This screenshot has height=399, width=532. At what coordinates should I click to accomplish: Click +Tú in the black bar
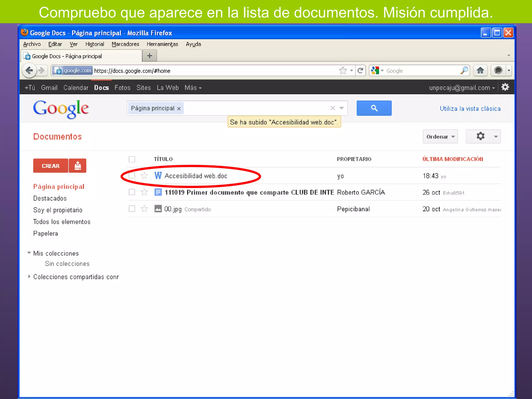pos(30,88)
